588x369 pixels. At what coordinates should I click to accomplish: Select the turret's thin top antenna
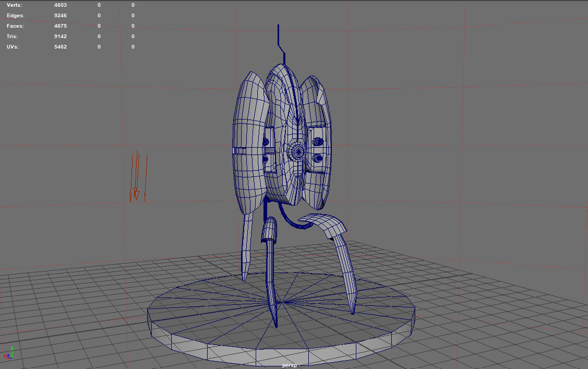pyautogui.click(x=281, y=44)
